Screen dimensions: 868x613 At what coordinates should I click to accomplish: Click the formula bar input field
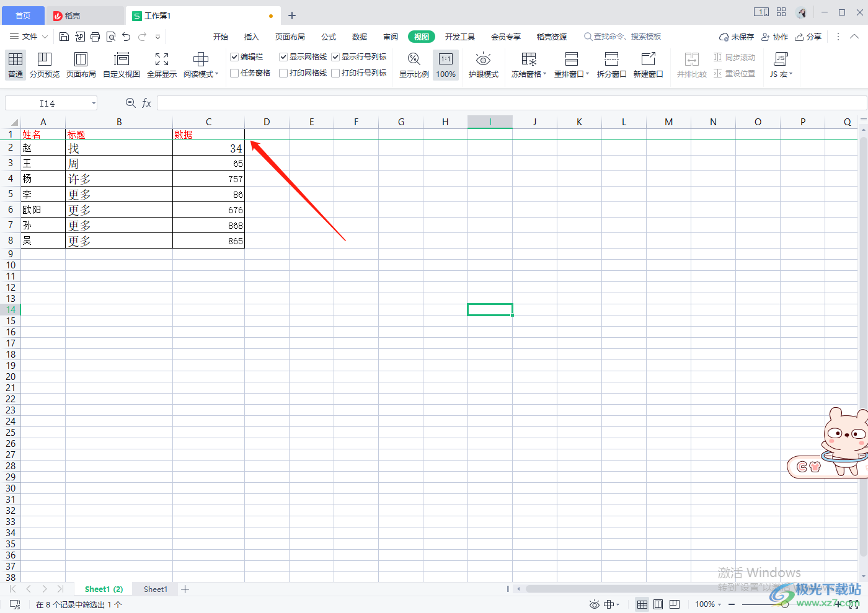point(511,103)
